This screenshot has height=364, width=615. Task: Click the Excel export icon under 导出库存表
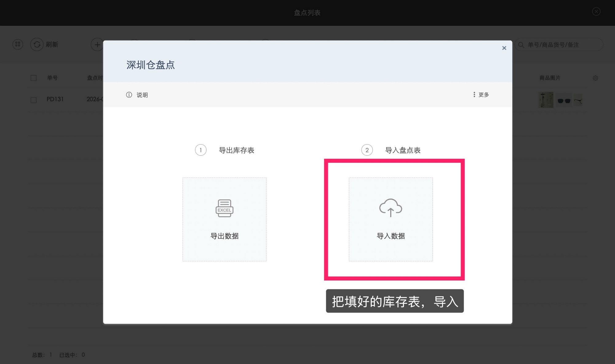coord(224,209)
